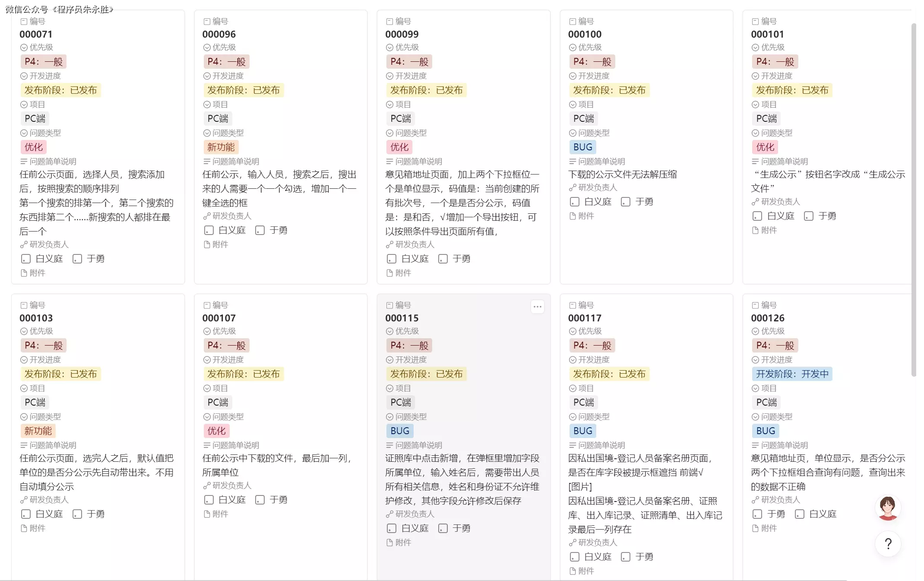Open the 开发阶段: 开发中 status on card 000126
The height and width of the screenshot is (581, 924).
coord(792,374)
